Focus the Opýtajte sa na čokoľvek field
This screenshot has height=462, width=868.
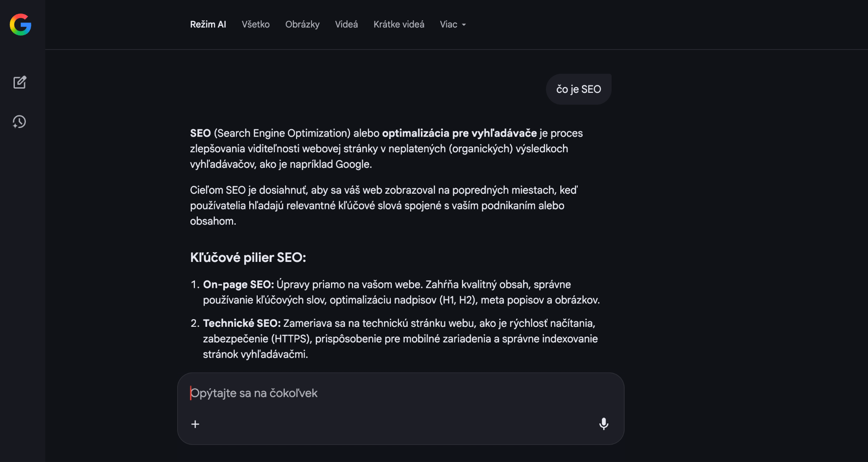point(381,393)
